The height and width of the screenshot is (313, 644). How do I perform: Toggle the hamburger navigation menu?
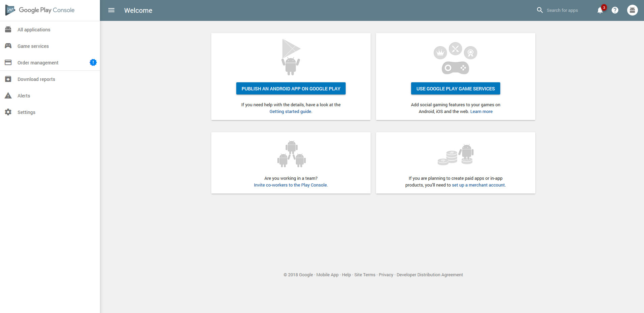pyautogui.click(x=111, y=10)
